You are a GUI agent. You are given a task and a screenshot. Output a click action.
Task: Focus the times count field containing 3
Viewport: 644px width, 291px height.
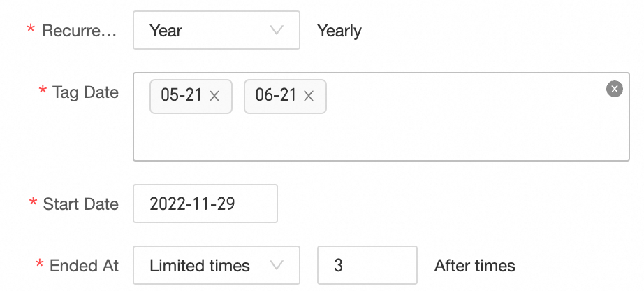[367, 265]
